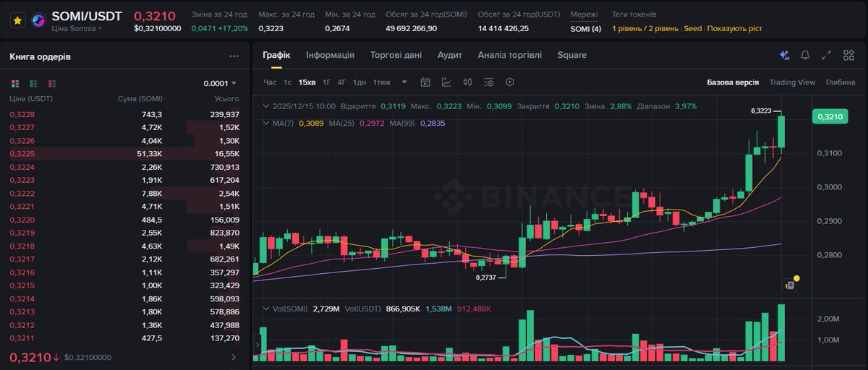Viewport: 868px width, 370px height.
Task: Switch to the Торгові дані tab
Action: click(x=396, y=55)
